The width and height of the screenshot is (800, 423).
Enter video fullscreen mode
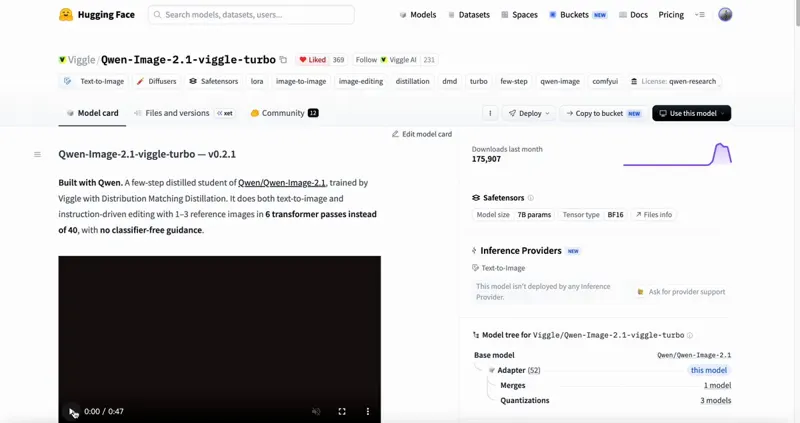pos(342,411)
